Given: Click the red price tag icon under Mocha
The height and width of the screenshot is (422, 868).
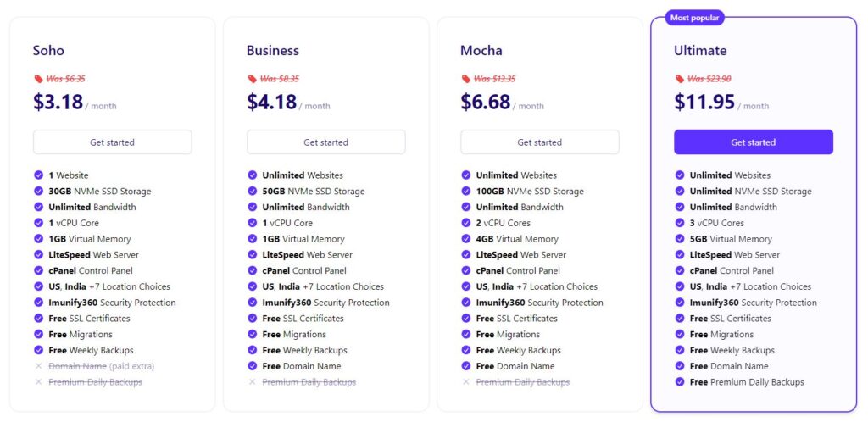Looking at the screenshot, I should (465, 79).
